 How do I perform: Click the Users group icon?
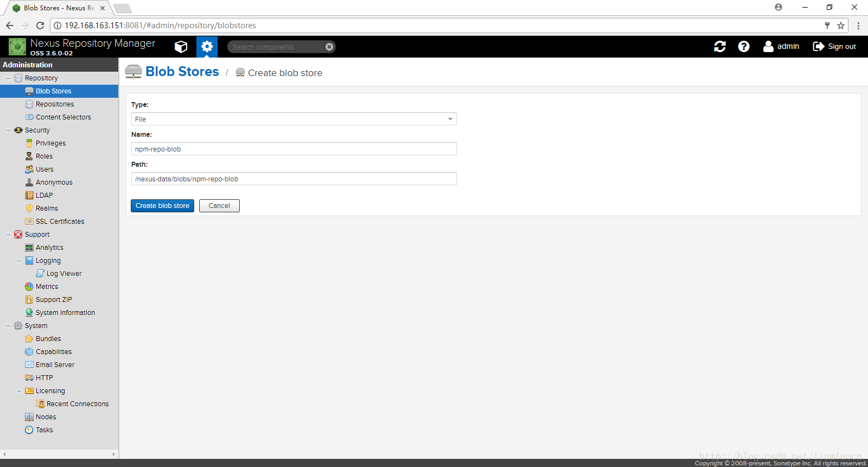pos(29,169)
